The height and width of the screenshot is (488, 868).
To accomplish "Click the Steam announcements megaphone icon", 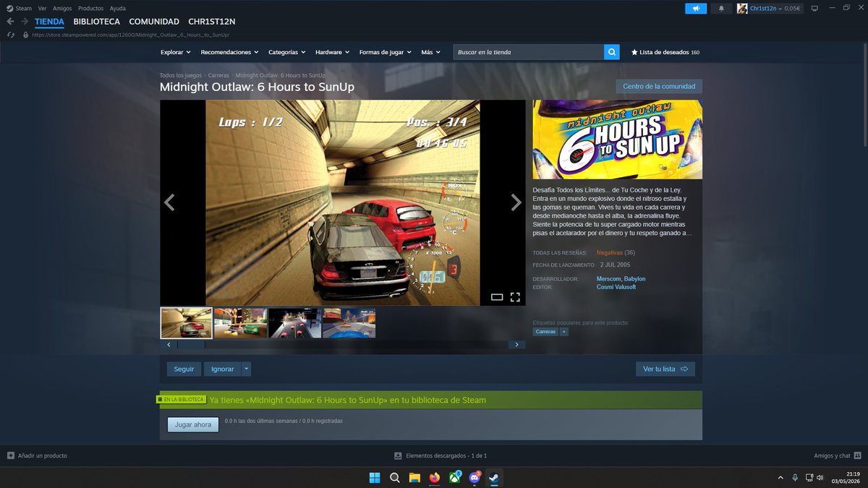I will (x=696, y=9).
